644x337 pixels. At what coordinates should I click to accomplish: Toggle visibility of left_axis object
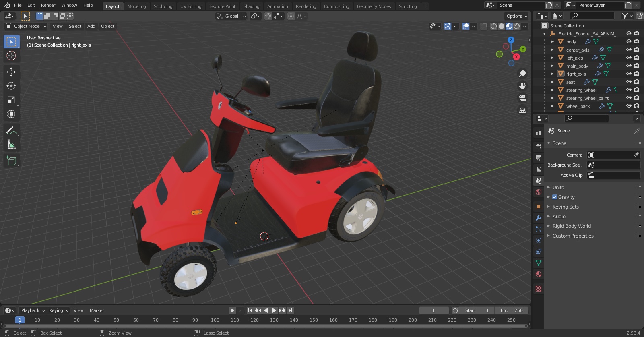pos(629,58)
